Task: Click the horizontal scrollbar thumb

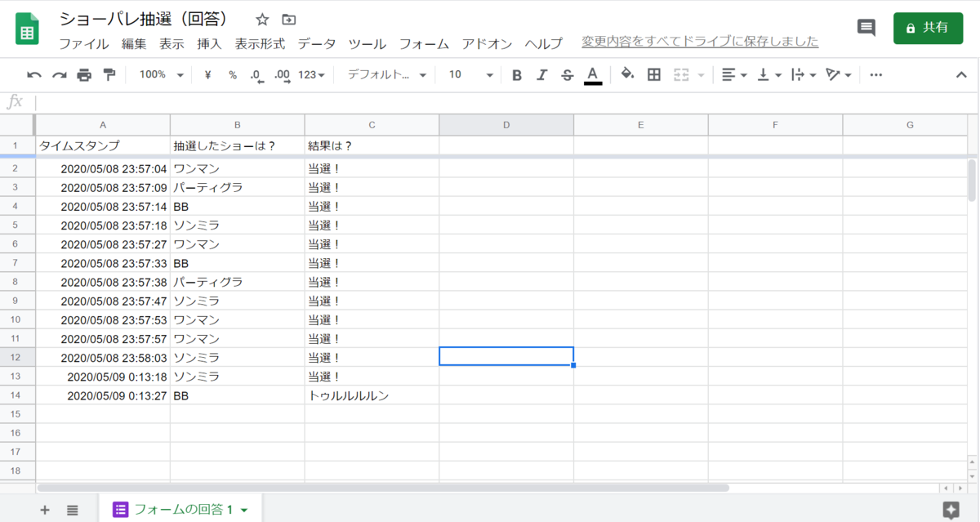Action: [383, 488]
